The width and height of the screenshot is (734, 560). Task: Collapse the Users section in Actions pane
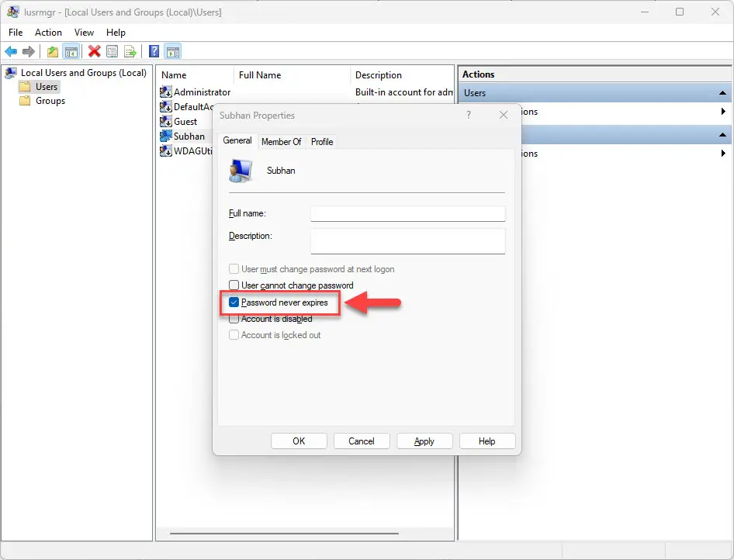point(723,93)
